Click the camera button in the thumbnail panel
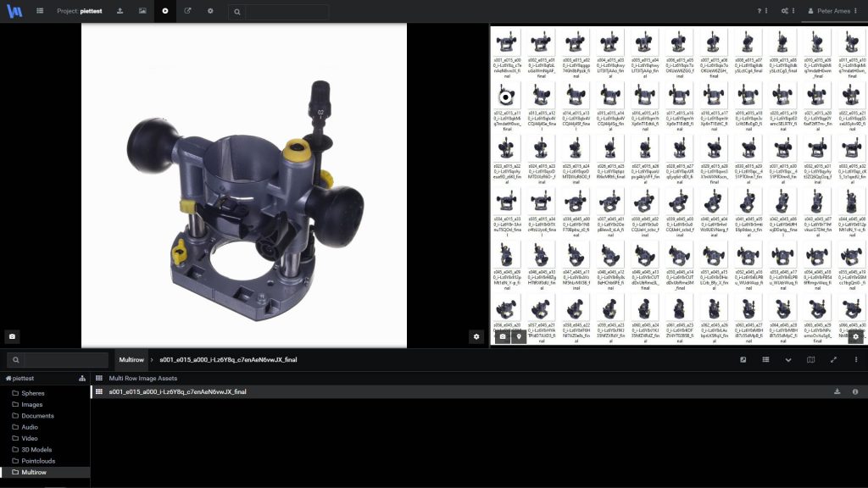 pos(503,336)
